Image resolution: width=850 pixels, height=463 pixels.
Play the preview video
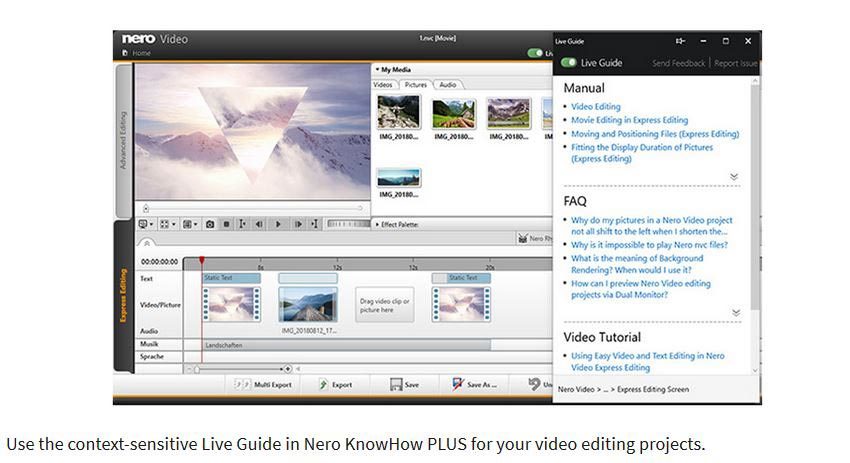coord(278,224)
